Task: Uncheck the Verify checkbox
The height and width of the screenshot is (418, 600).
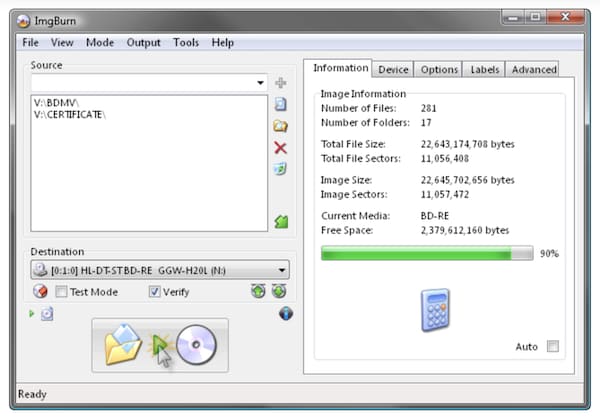Action: pos(154,292)
